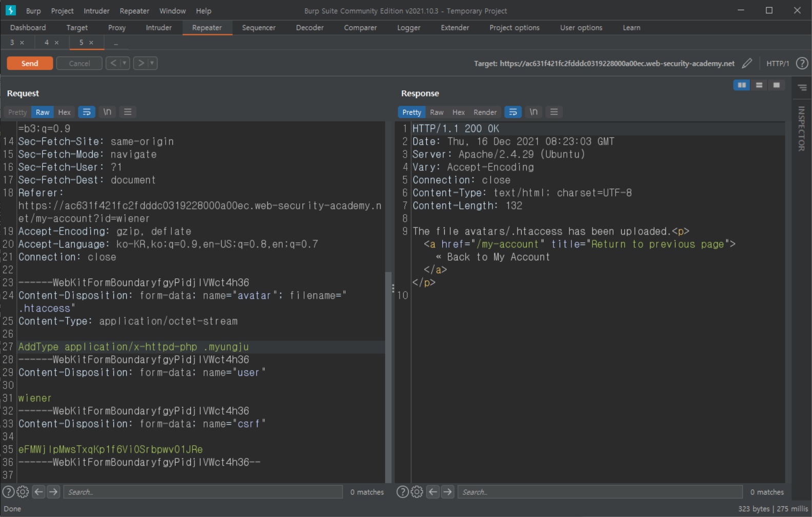Open response search settings gear
Screen dimensions: 812x517
[x=417, y=492]
